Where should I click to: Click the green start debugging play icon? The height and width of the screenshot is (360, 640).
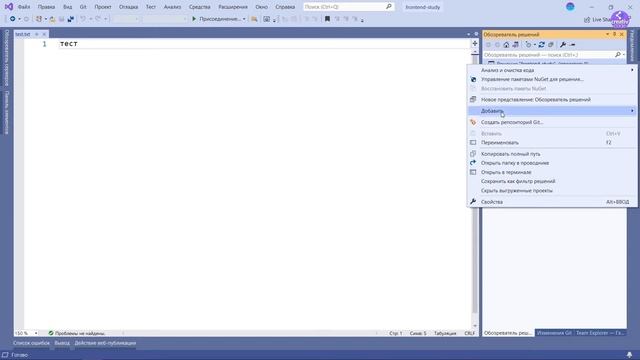point(194,19)
